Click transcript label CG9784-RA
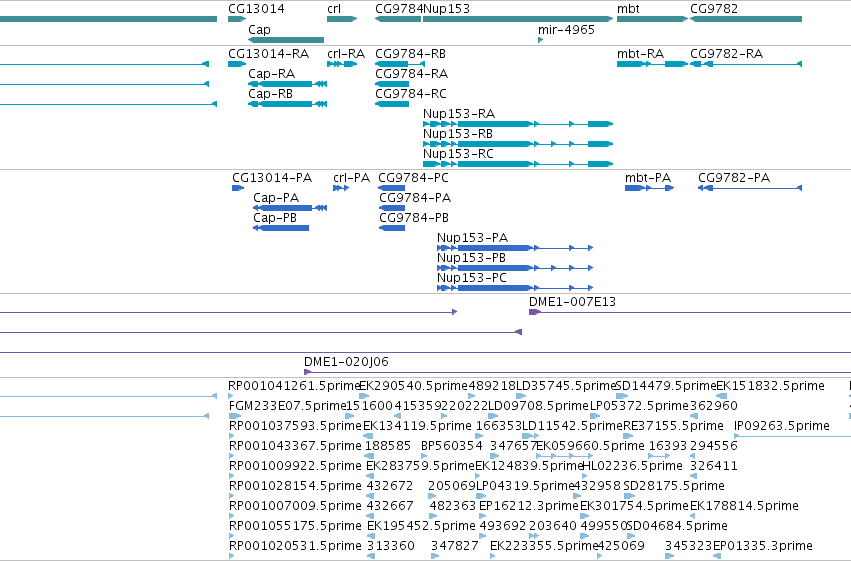The height and width of the screenshot is (561, 851). click(x=411, y=74)
